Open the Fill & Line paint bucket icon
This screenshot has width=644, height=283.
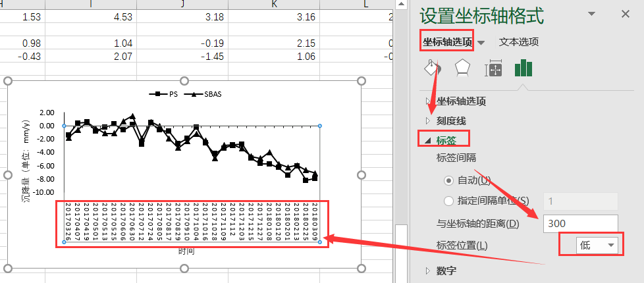tap(432, 68)
